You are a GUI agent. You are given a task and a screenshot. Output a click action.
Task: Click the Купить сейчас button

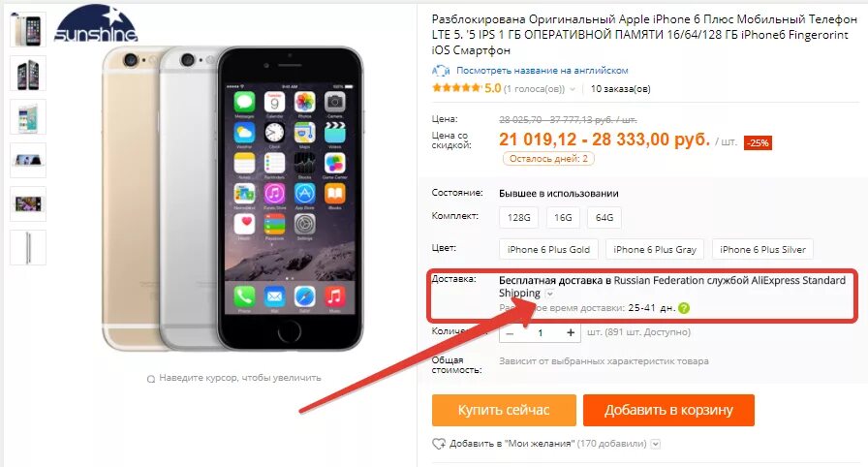(504, 410)
